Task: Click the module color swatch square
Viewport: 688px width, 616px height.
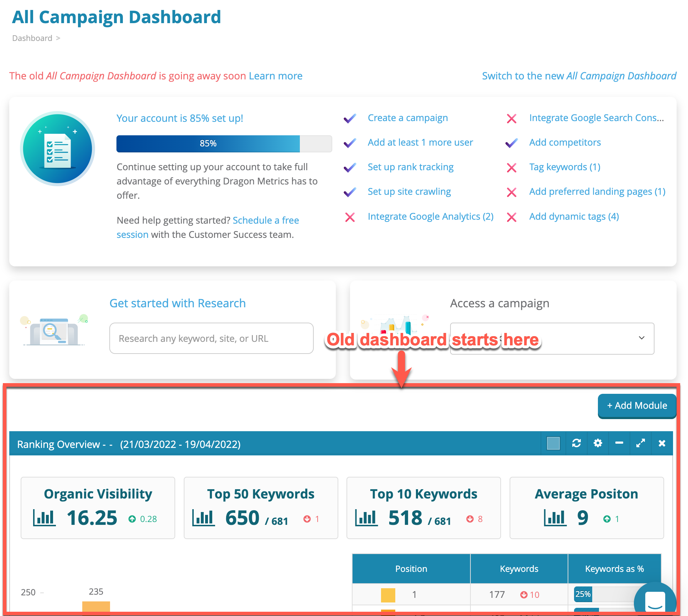Action: click(553, 444)
